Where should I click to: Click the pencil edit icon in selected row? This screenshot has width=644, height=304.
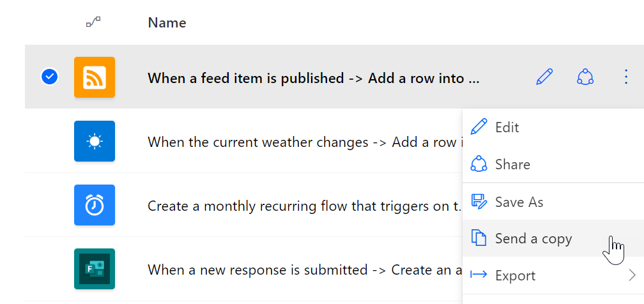(x=544, y=77)
